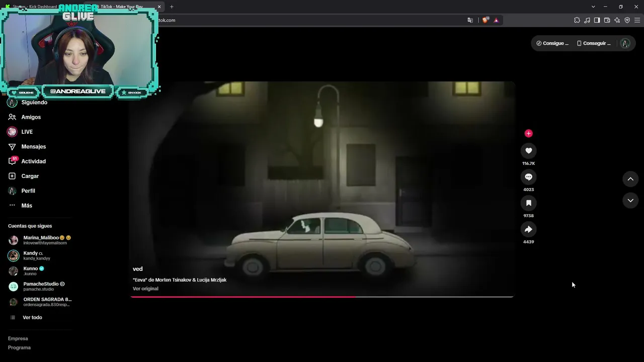The height and width of the screenshot is (362, 644).
Task: Open the Brave Wallet icon
Action: tap(607, 20)
